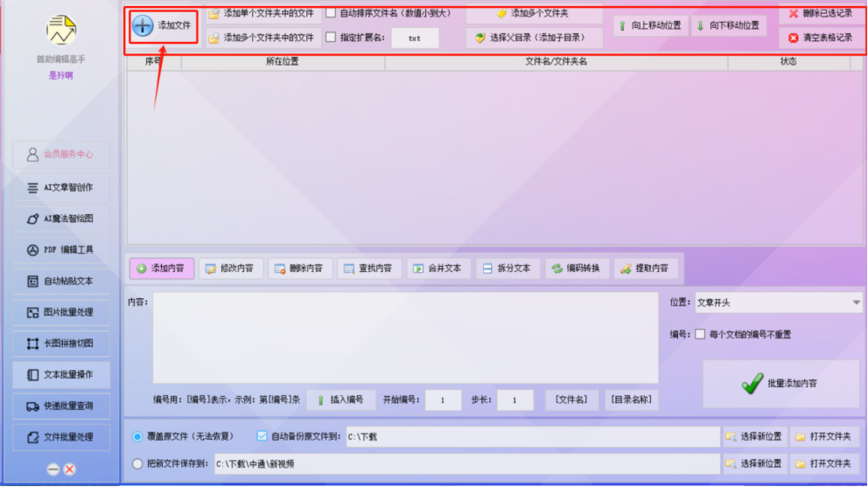Click the 步长 input field
The height and width of the screenshot is (487, 868).
coord(514,400)
